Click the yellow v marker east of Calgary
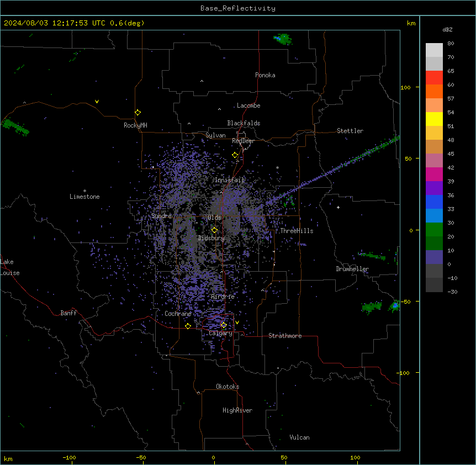476x465 pixels. coord(237,323)
